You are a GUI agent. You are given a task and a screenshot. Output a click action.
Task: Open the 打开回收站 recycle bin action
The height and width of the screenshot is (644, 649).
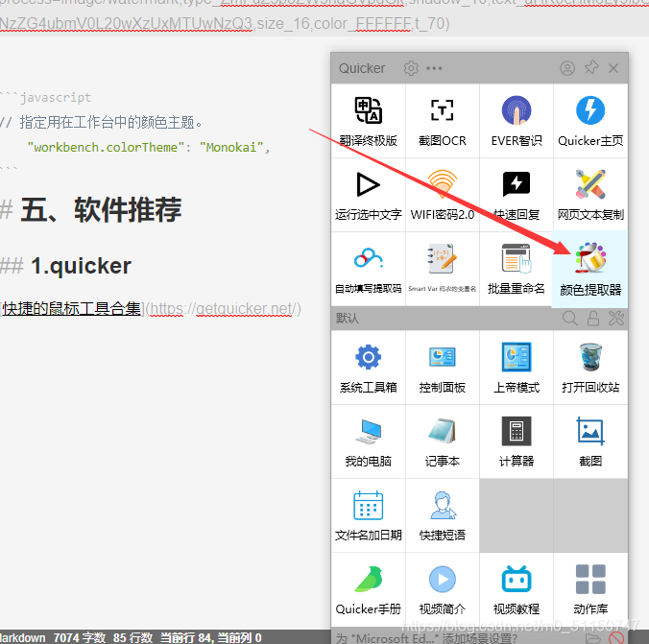coord(590,368)
